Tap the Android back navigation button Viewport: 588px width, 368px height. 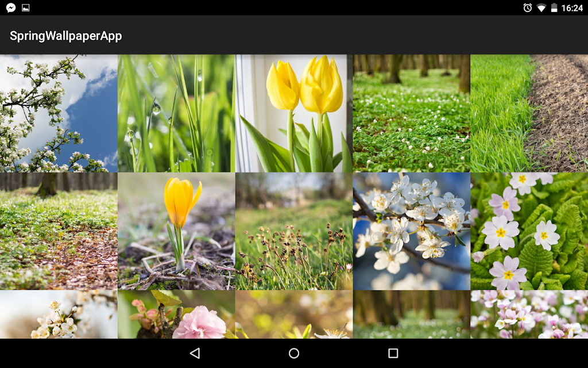pyautogui.click(x=195, y=353)
